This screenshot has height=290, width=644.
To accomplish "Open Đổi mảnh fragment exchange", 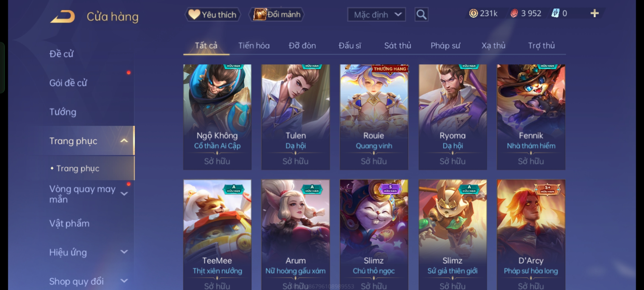I will point(277,15).
